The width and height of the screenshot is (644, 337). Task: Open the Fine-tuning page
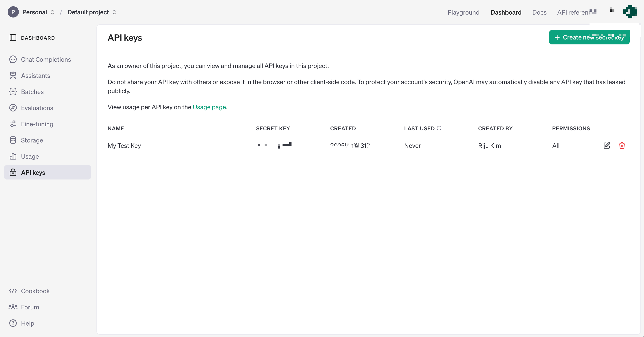click(37, 124)
